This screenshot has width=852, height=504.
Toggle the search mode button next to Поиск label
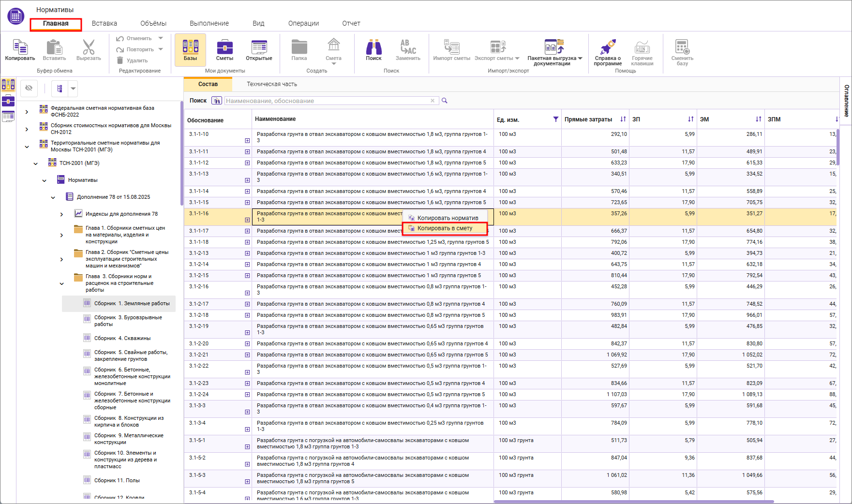[x=217, y=101]
